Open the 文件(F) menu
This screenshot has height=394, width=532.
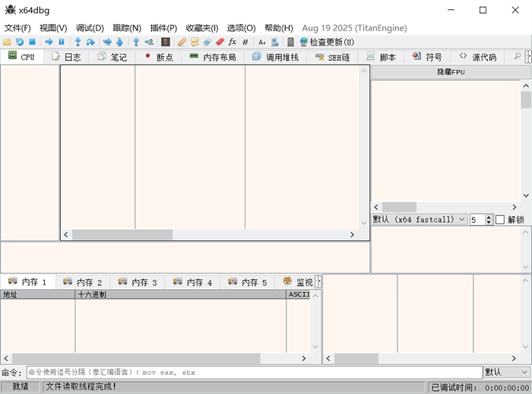click(x=17, y=28)
